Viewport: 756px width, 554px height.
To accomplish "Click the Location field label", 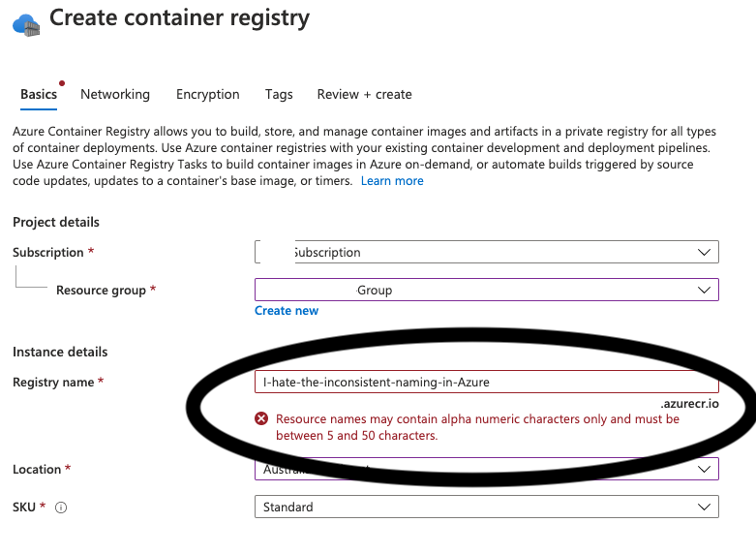I will click(37, 470).
